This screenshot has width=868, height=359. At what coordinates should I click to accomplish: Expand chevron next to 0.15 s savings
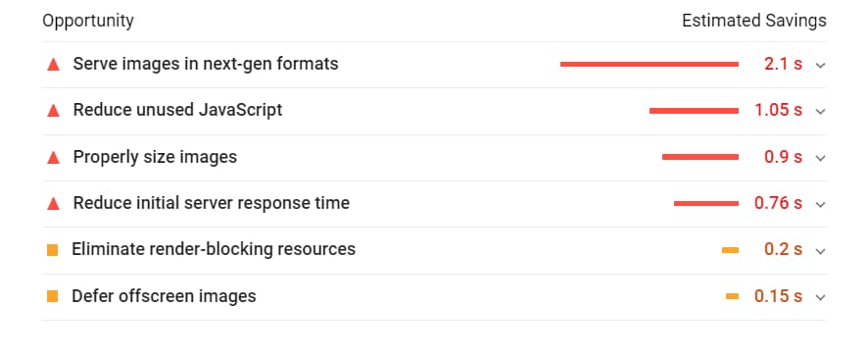coord(820,297)
